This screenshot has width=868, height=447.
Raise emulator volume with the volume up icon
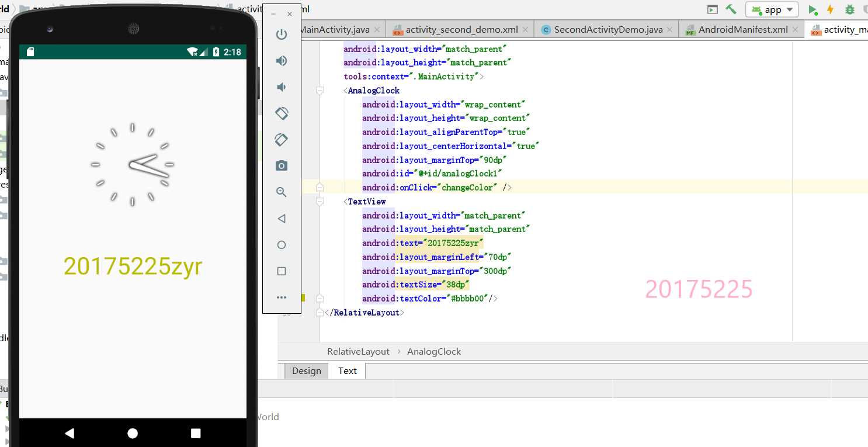pos(282,61)
